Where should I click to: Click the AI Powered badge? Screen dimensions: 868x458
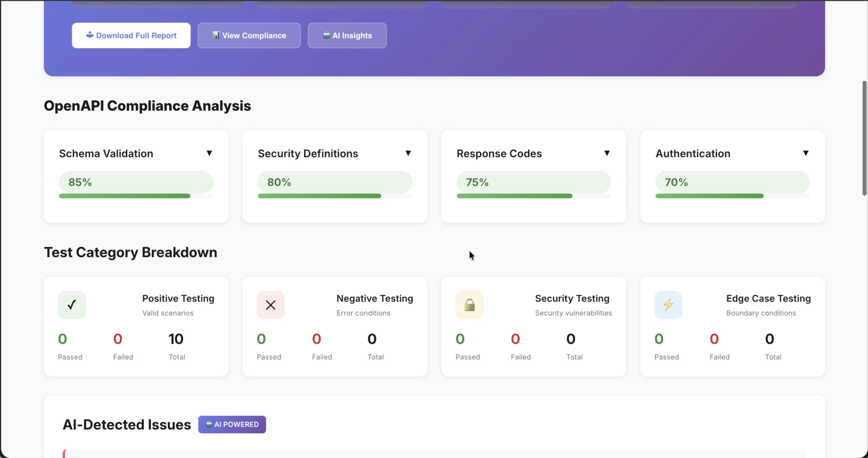232,424
